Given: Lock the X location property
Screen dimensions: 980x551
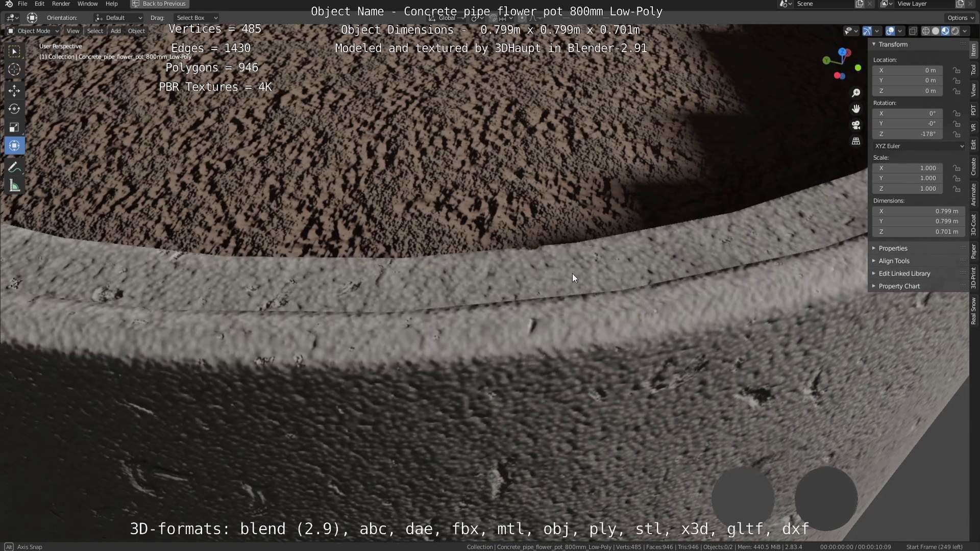Looking at the screenshot, I should [x=957, y=70].
